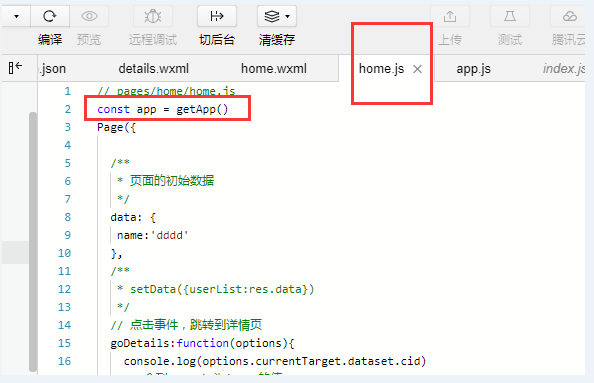
Task: Click the 清缓存 label
Action: pos(277,39)
